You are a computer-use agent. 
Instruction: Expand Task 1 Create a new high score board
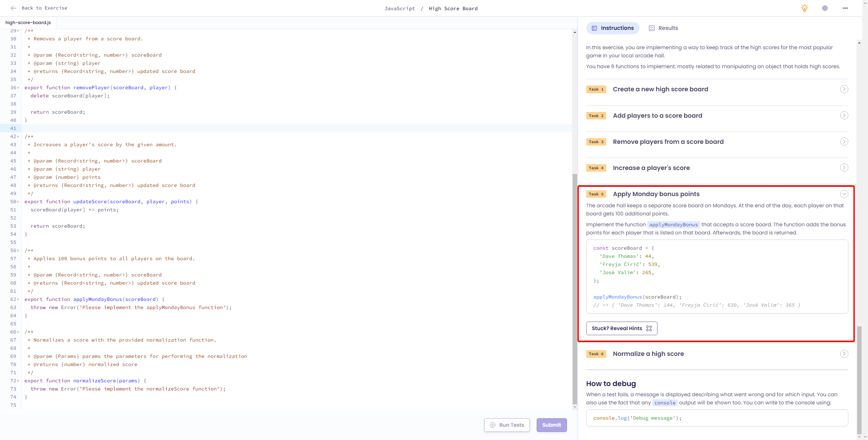844,89
